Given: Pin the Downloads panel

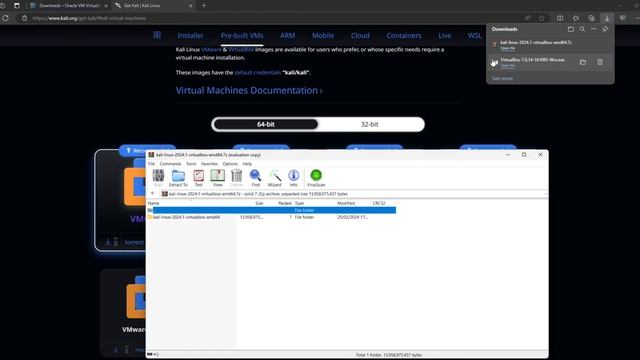Looking at the screenshot, I should click(x=605, y=29).
